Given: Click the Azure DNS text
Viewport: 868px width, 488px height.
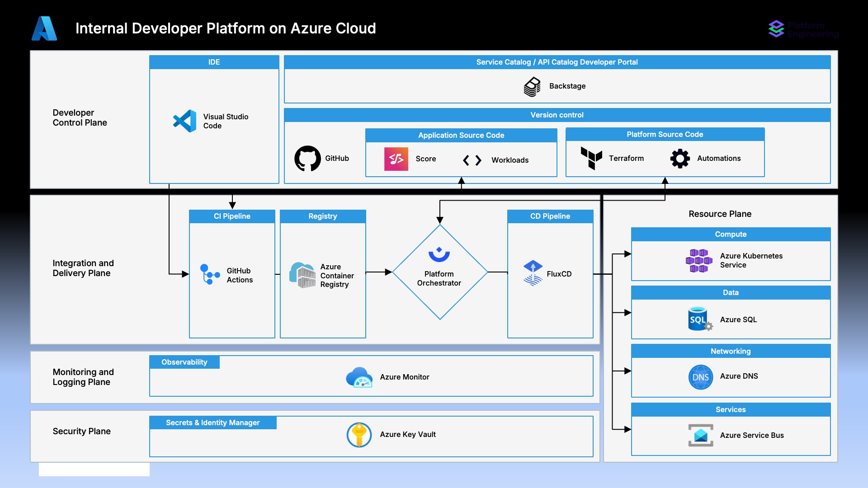Looking at the screenshot, I should click(739, 376).
